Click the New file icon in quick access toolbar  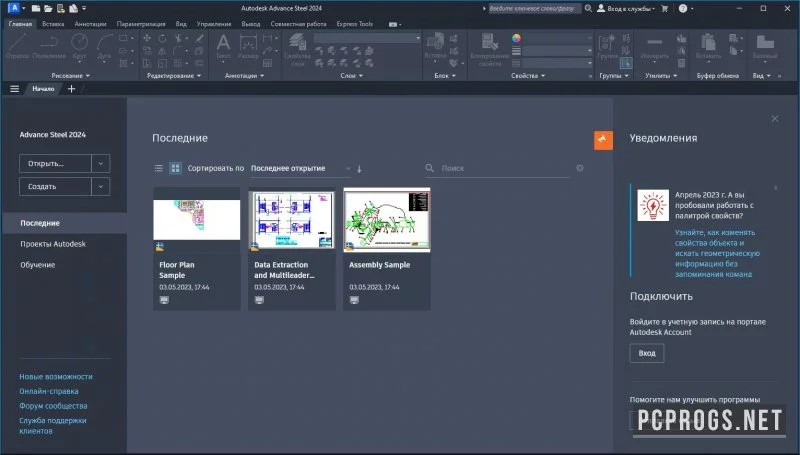pyautogui.click(x=36, y=8)
